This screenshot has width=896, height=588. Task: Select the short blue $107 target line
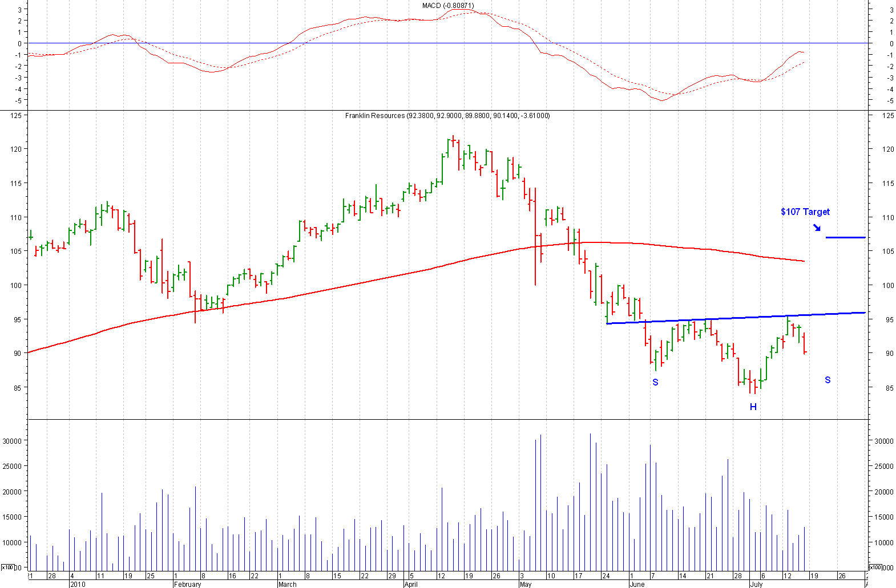coord(845,237)
